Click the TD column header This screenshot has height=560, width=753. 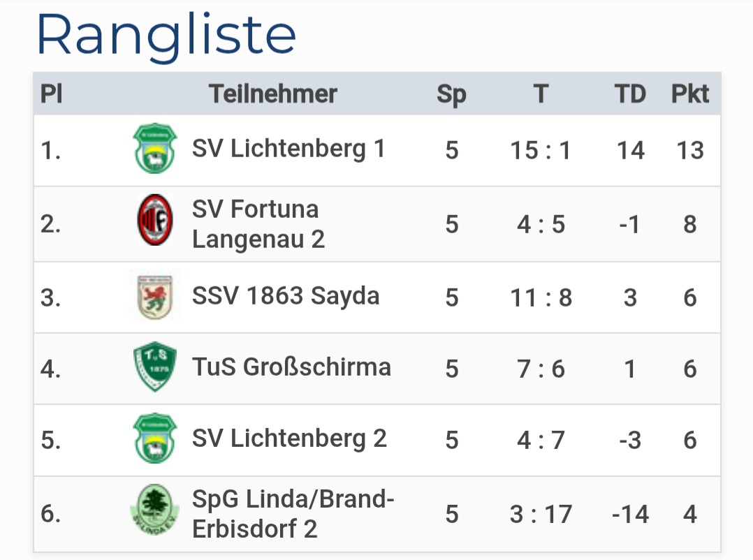pyautogui.click(x=630, y=94)
